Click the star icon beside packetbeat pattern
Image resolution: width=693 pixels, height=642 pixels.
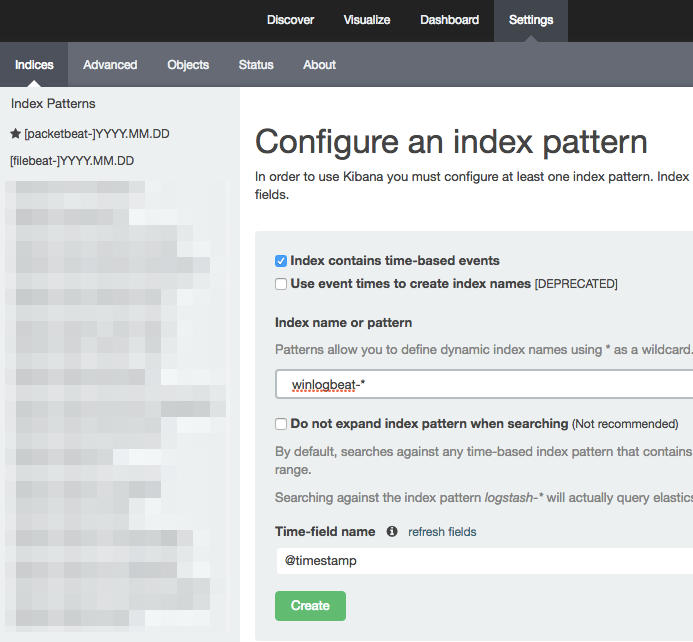[x=15, y=133]
